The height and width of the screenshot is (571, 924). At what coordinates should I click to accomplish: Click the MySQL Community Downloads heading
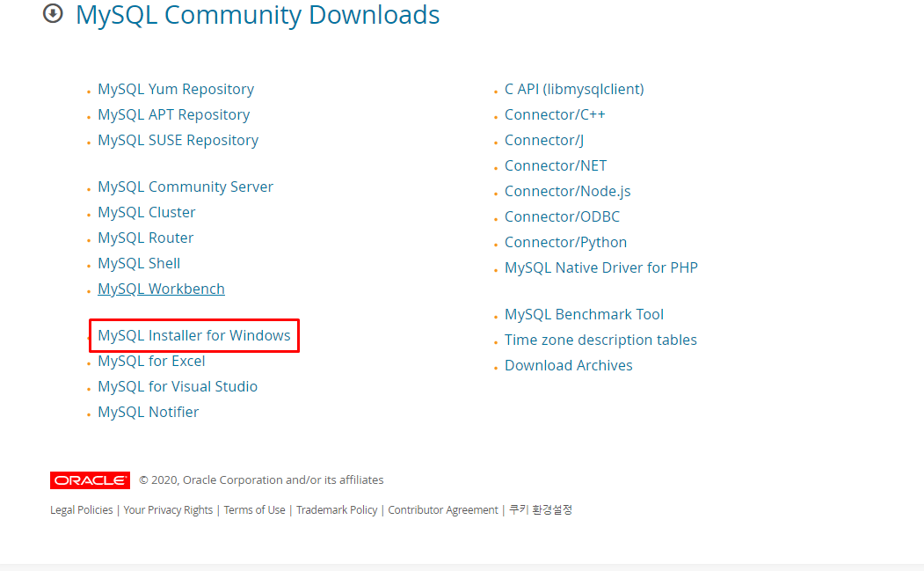[x=258, y=15]
